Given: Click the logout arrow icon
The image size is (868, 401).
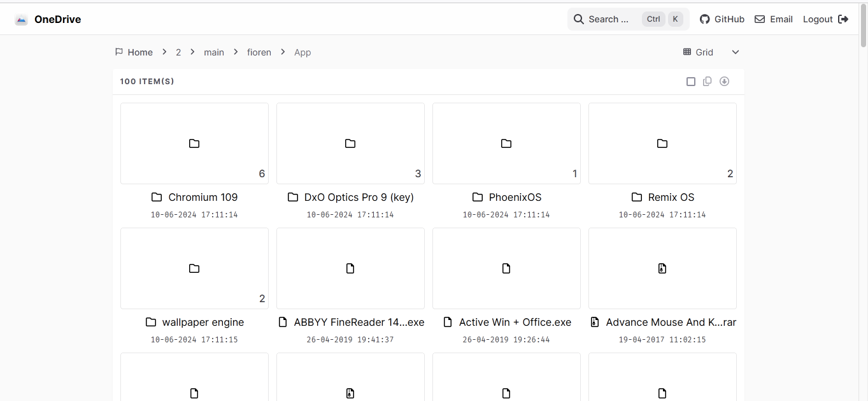Looking at the screenshot, I should 843,19.
